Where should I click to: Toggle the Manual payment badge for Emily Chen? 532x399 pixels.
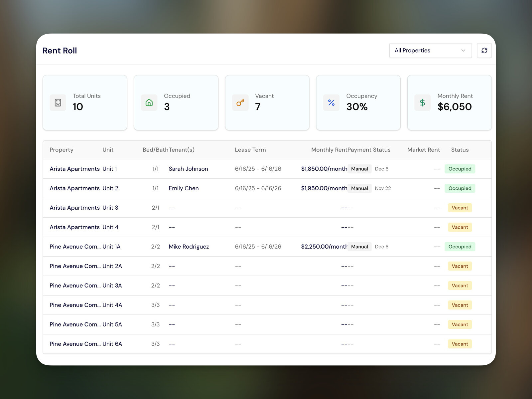tap(359, 188)
